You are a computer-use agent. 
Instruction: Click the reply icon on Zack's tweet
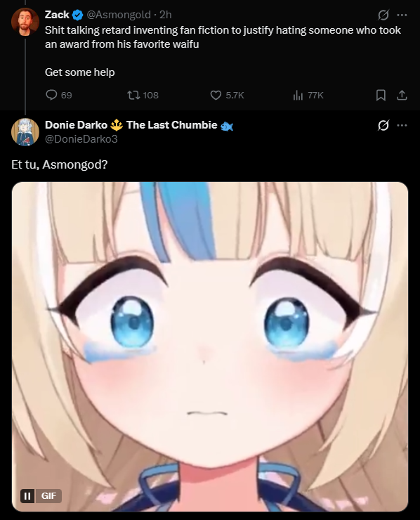tap(51, 95)
